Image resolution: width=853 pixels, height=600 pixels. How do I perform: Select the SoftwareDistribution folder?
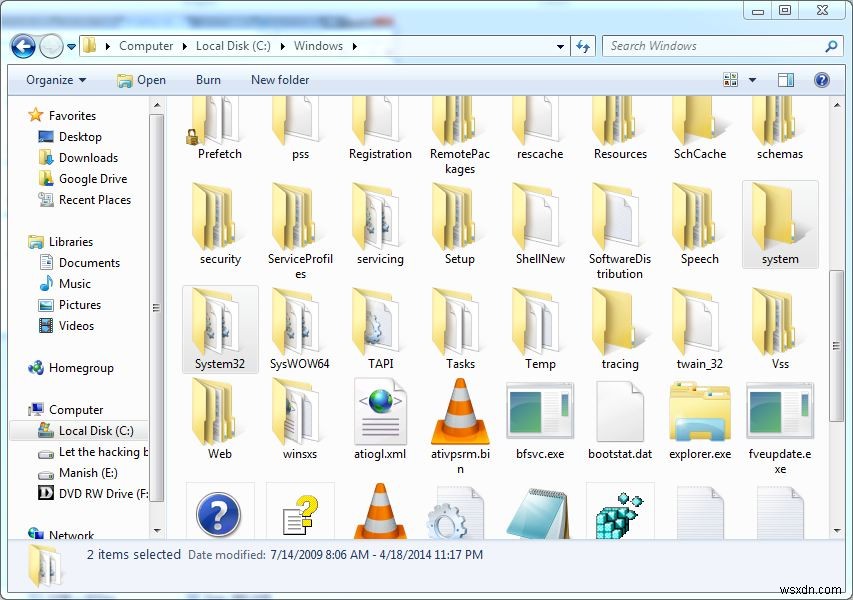click(620, 232)
